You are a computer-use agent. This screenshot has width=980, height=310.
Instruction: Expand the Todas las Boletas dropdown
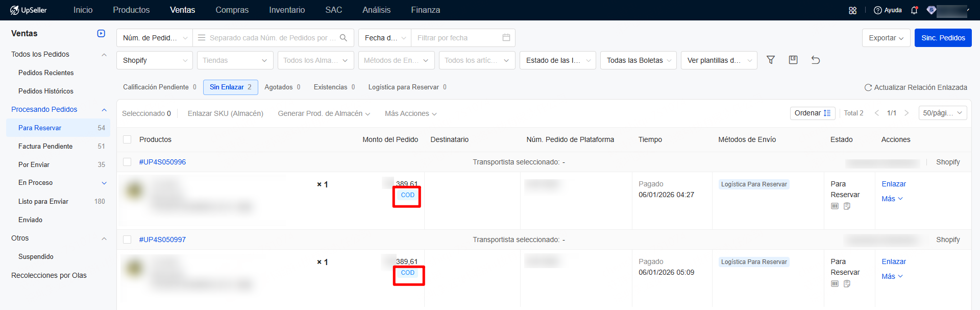[638, 60]
